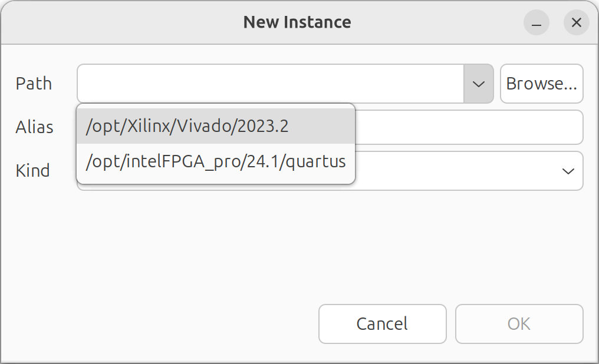
Task: Open the Path dropdown arrow
Action: [x=478, y=84]
